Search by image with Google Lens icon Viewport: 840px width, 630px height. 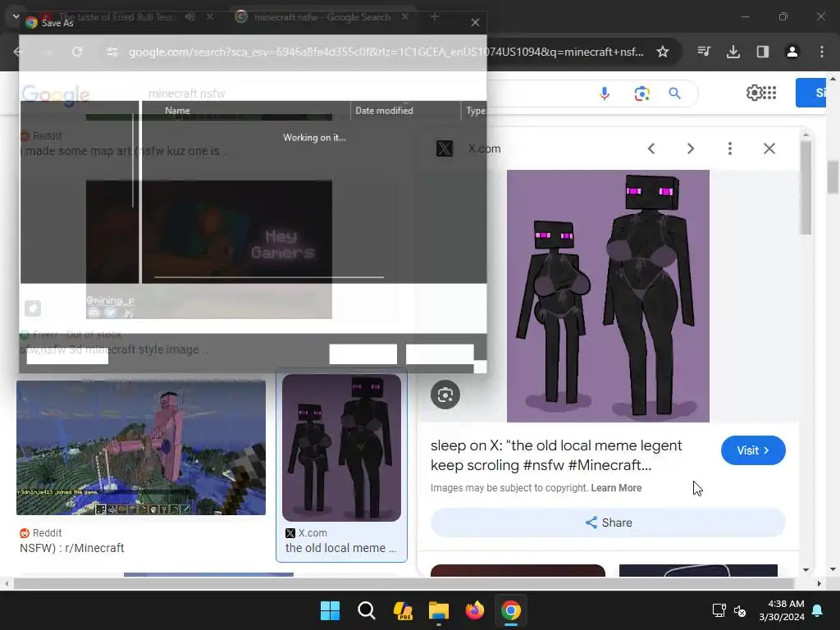pos(641,94)
